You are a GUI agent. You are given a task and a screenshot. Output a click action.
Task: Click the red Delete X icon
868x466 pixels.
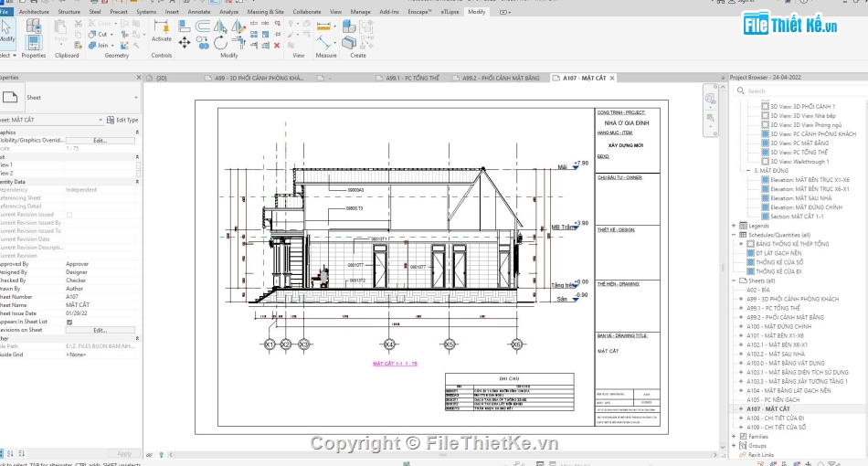(277, 46)
